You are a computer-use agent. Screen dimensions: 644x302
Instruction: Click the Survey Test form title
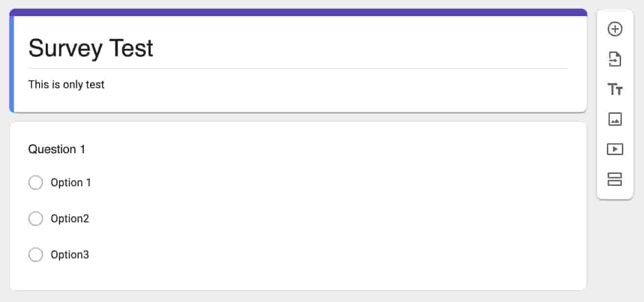click(x=91, y=48)
